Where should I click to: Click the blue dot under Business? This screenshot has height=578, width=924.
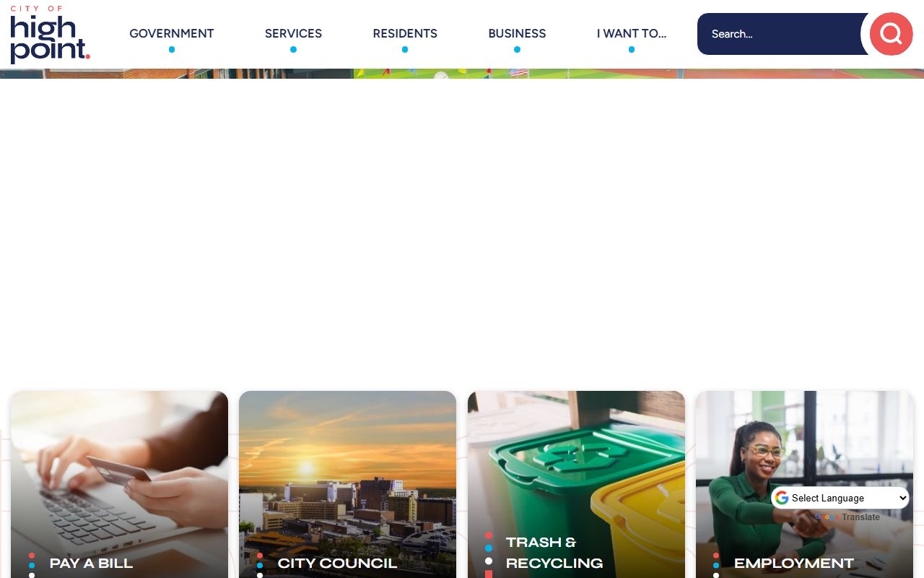click(517, 50)
